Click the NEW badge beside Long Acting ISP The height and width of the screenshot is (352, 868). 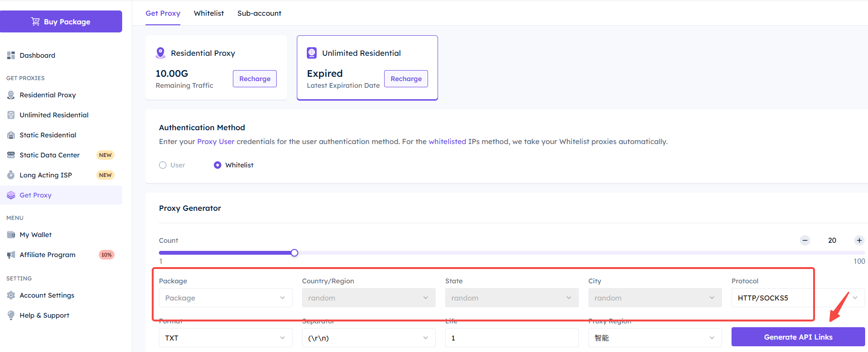(x=105, y=175)
